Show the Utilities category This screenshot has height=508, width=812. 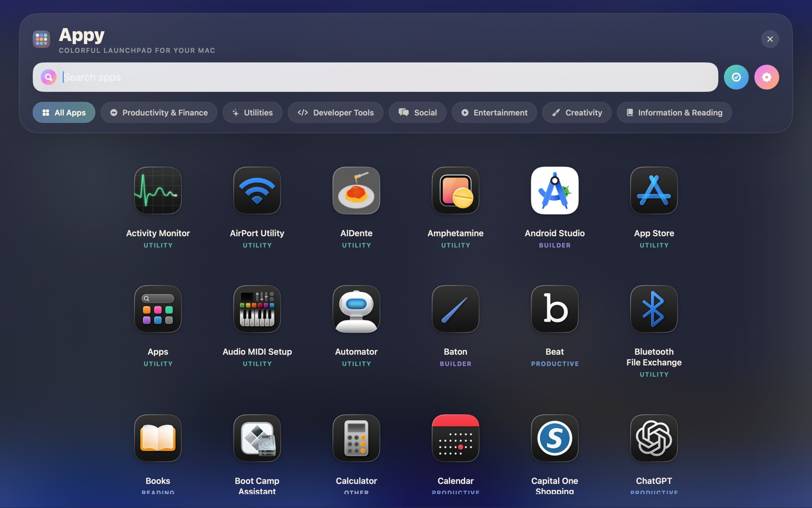point(252,113)
